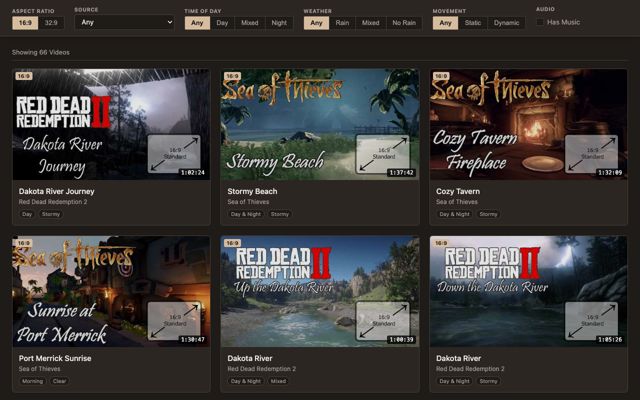640x400 pixels.
Task: Click the Stormy tag on Stormy Beach
Action: click(280, 214)
